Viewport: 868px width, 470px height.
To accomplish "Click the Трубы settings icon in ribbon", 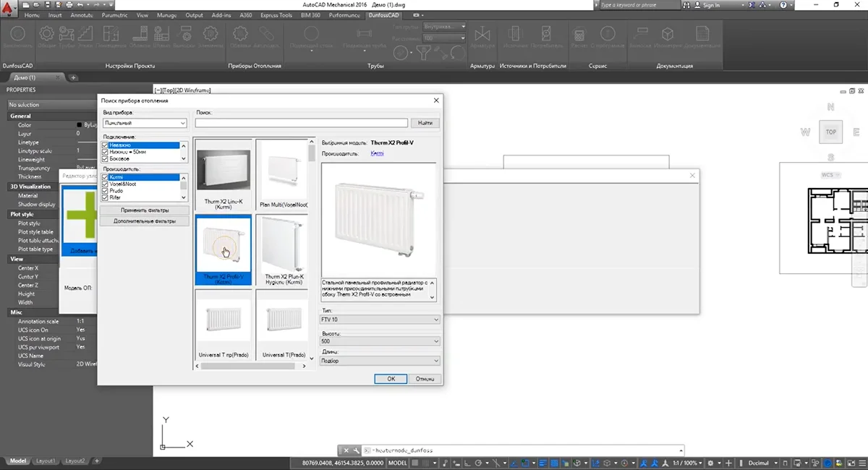I will [67, 35].
